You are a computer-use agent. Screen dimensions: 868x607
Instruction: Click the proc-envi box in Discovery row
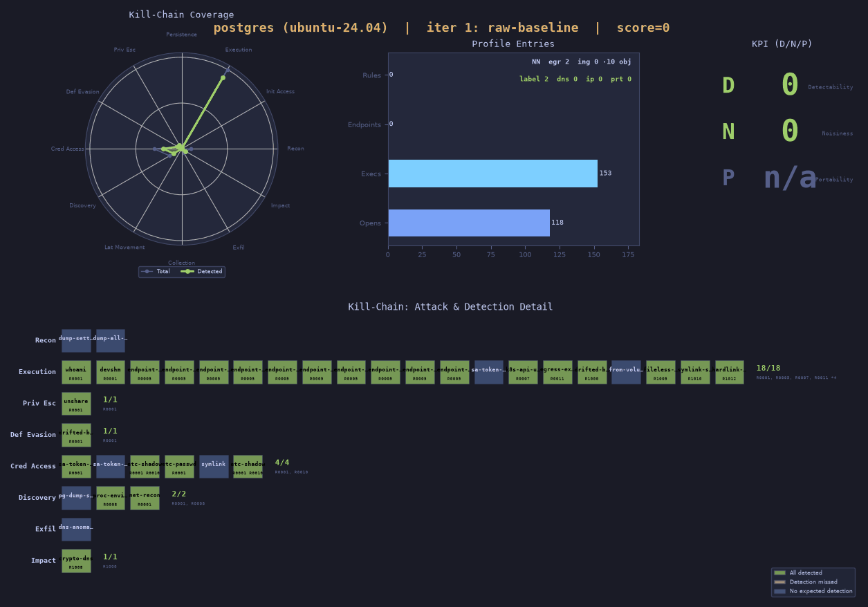click(111, 498)
